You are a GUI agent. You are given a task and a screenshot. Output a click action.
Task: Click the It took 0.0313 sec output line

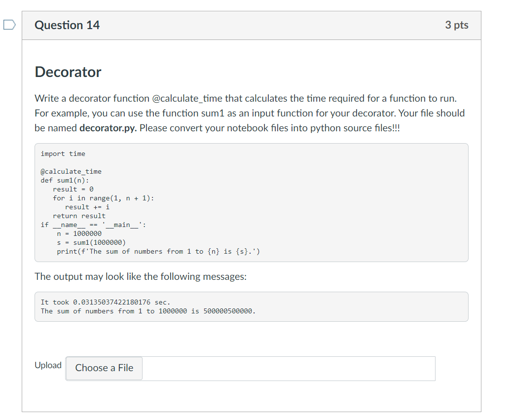pyautogui.click(x=106, y=302)
